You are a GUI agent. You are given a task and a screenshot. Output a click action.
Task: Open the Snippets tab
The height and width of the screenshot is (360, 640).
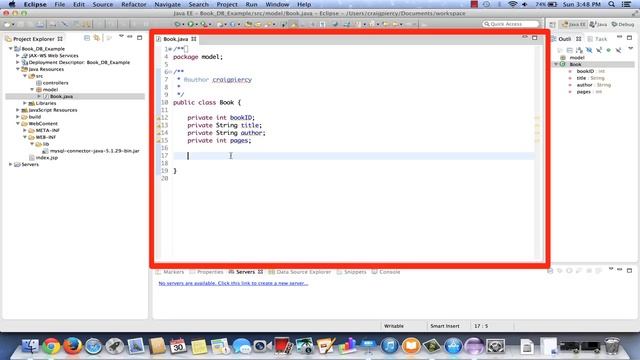351,272
